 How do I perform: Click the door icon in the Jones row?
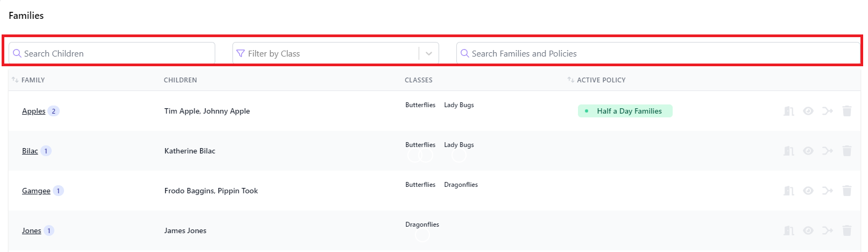click(789, 230)
